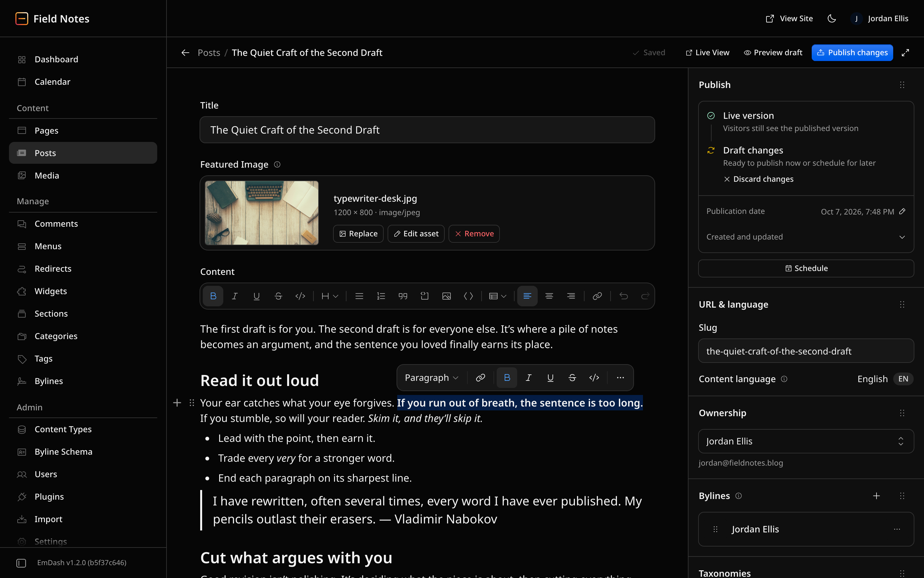Open Dashboard in sidebar

(x=83, y=59)
